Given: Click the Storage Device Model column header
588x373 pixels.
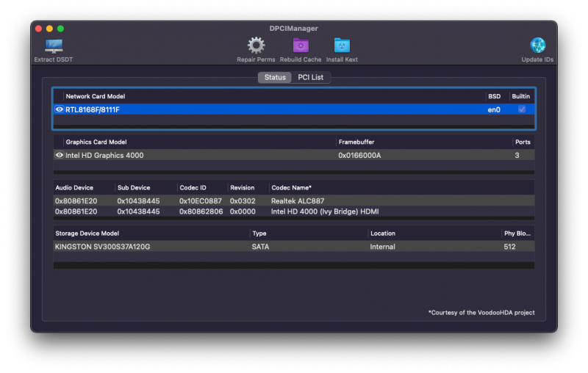Looking at the screenshot, I should click(87, 233).
